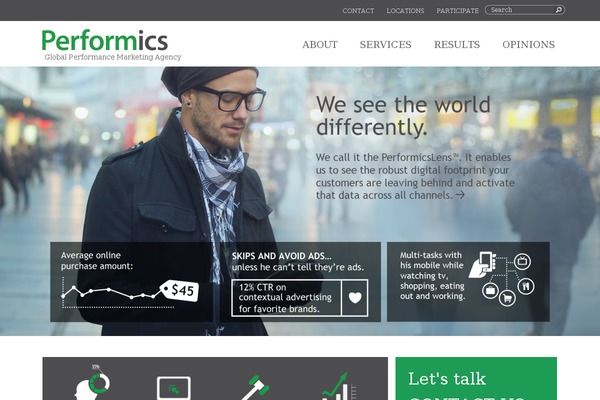Open the Contact link in top bar
Image resolution: width=600 pixels, height=400 pixels.
[x=358, y=11]
